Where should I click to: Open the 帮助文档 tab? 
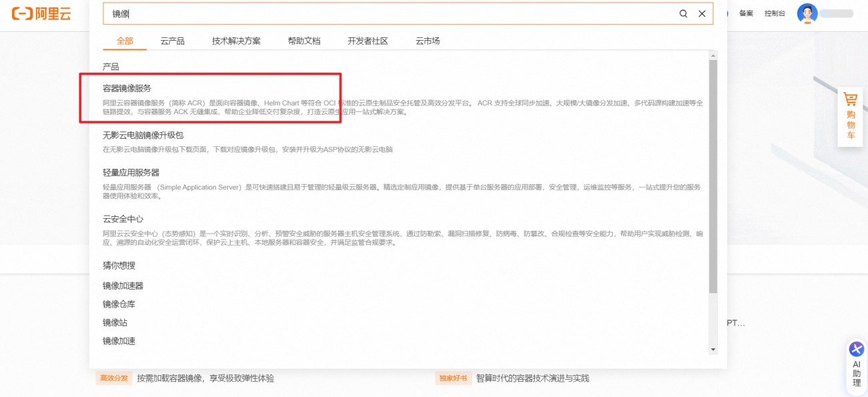click(x=304, y=41)
